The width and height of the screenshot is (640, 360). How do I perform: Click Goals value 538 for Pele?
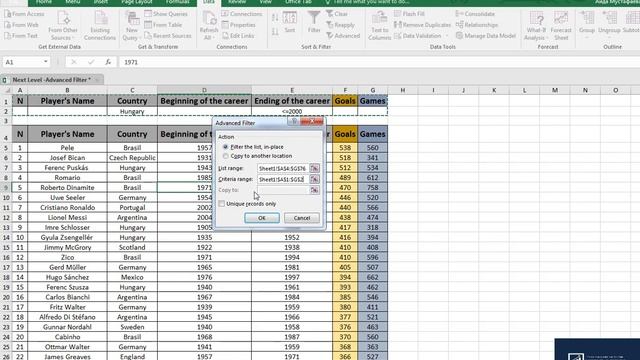coord(345,148)
